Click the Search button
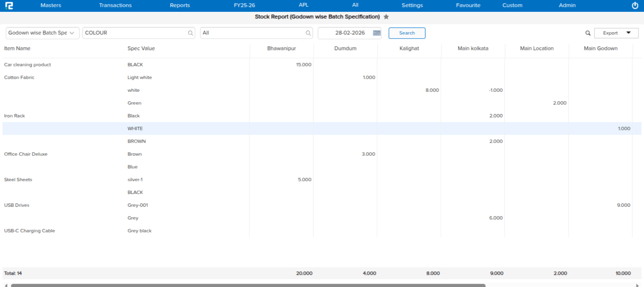The height and width of the screenshot is (287, 644). pyautogui.click(x=407, y=33)
